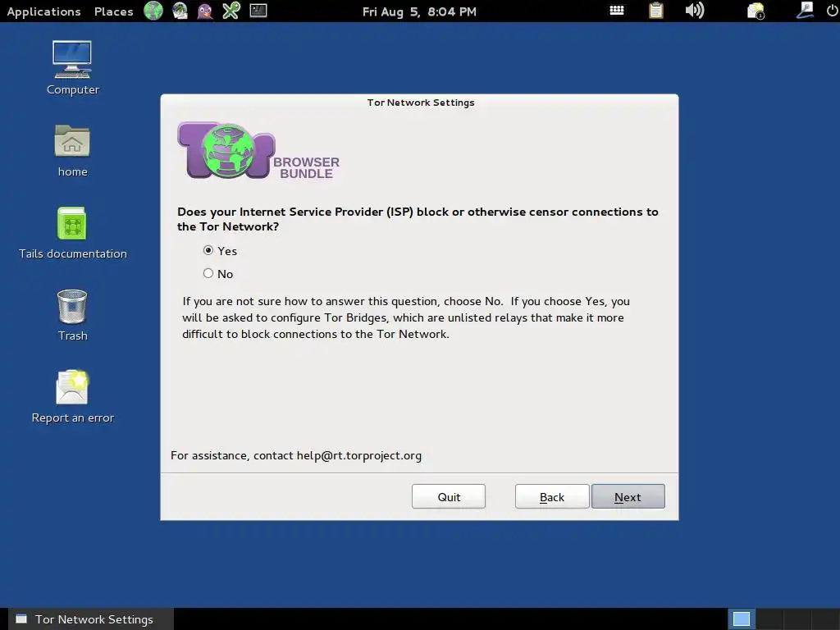Select the Tails documentation desktop icon
The width and height of the screenshot is (840, 630).
(72, 234)
